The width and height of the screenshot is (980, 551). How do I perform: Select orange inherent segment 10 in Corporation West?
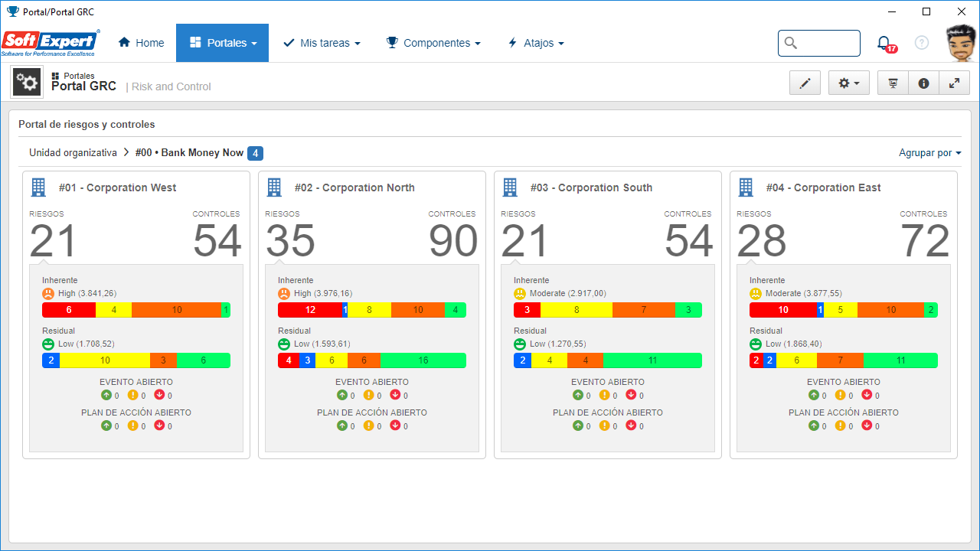tap(177, 310)
